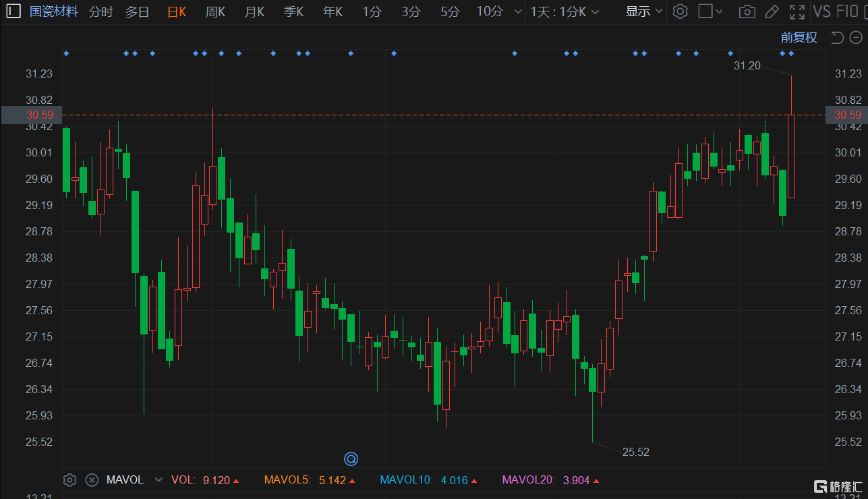Expand the MAVOL indicator selector
This screenshot has width=868, height=499.
(x=158, y=480)
